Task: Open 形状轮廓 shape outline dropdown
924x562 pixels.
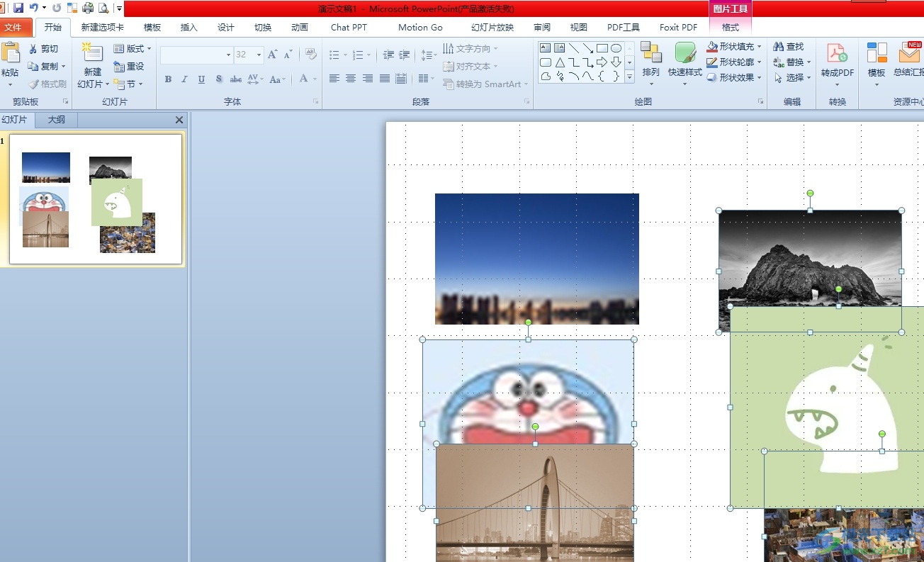Action: click(x=734, y=62)
